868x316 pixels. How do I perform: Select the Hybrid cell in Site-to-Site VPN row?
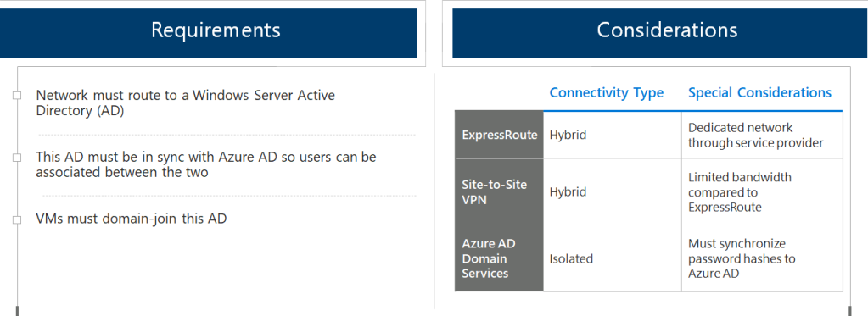pyautogui.click(x=613, y=191)
